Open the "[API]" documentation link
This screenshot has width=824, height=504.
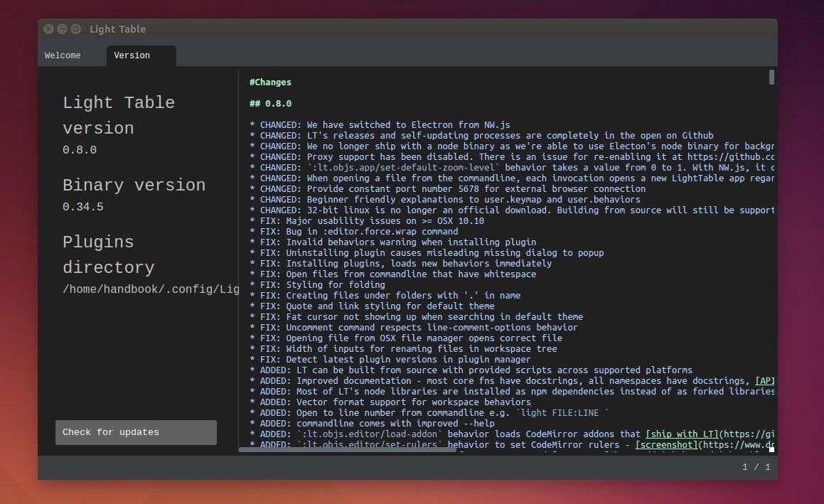point(766,380)
